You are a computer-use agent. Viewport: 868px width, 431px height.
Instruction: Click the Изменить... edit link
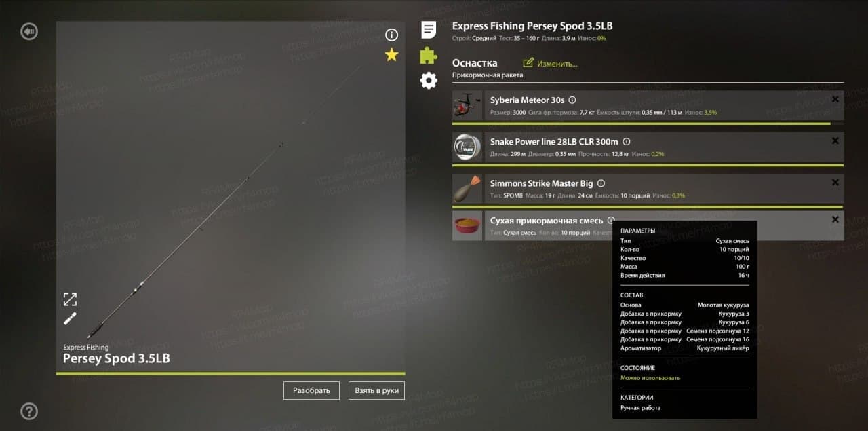550,63
